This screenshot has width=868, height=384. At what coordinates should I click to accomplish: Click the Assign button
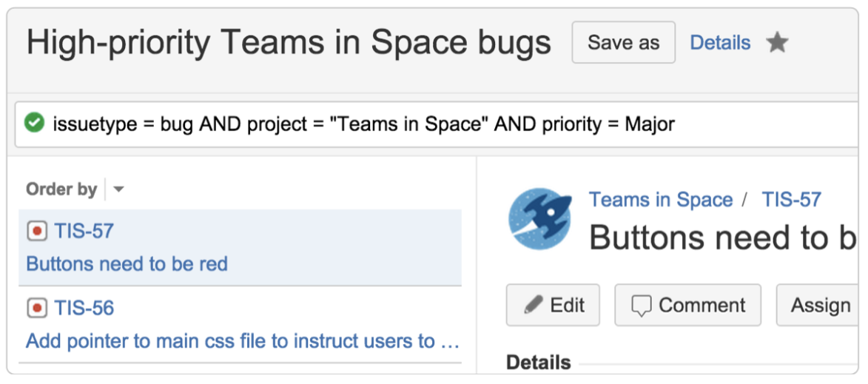(820, 305)
